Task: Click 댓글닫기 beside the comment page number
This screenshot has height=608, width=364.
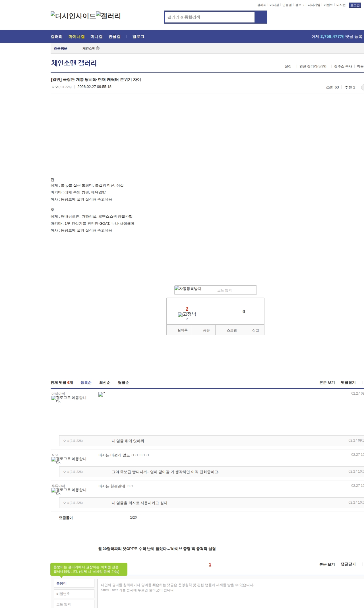Action: [348, 564]
